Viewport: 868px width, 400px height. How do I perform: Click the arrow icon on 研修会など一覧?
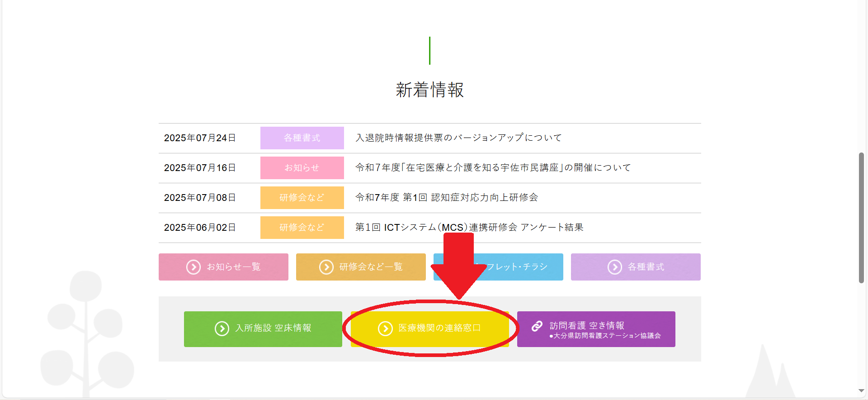coord(326,267)
